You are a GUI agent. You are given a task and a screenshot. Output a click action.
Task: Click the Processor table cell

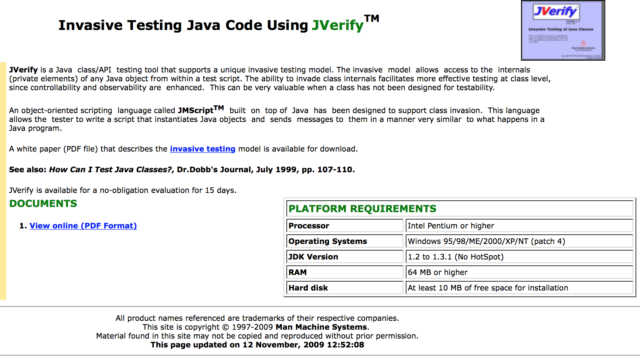click(x=345, y=226)
